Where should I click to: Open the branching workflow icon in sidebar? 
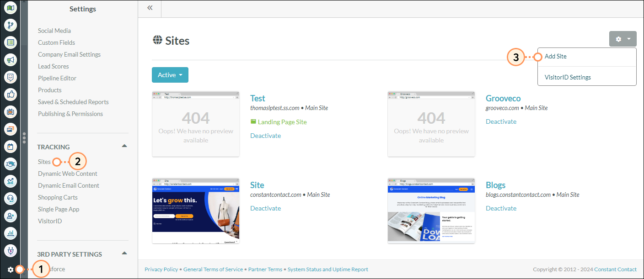[11, 25]
